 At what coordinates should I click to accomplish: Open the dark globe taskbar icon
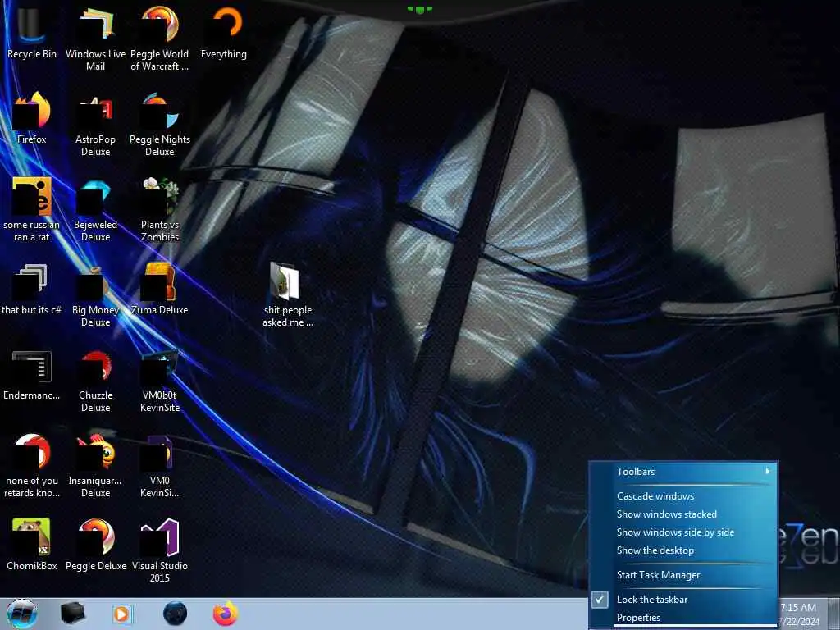tap(175, 614)
